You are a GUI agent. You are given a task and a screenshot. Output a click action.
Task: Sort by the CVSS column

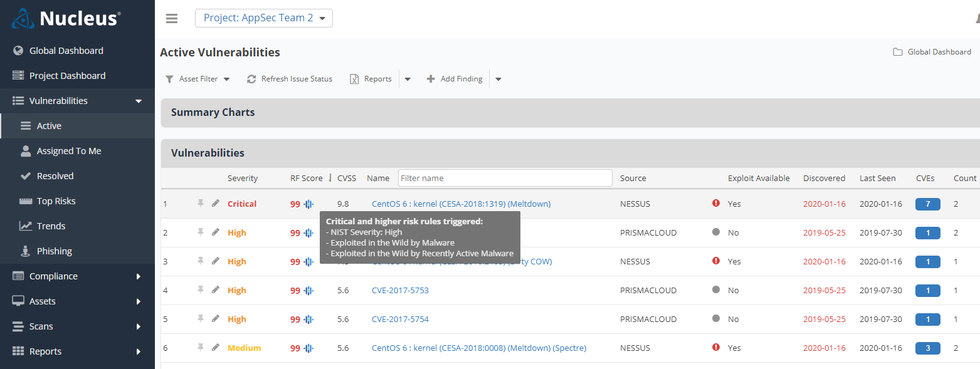pyautogui.click(x=347, y=179)
